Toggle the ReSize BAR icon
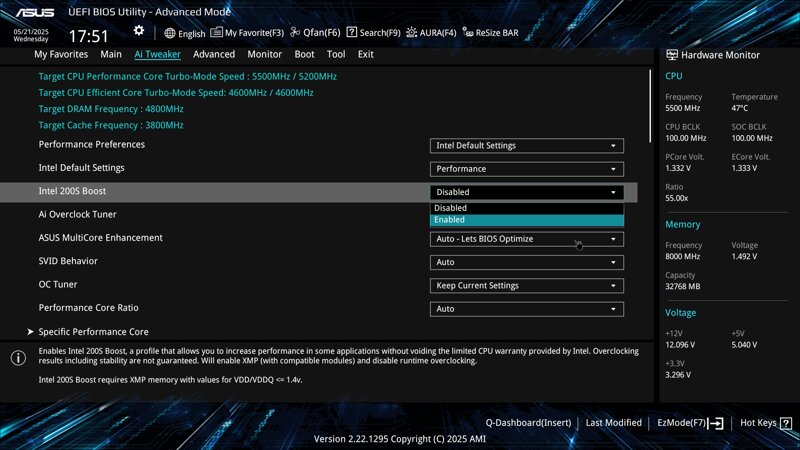The height and width of the screenshot is (450, 800). [468, 32]
